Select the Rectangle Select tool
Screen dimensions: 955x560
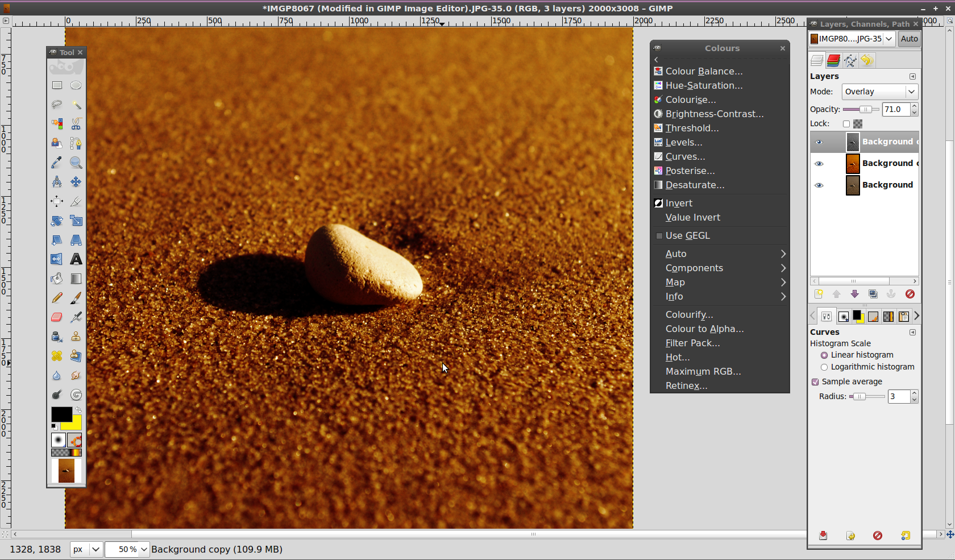click(x=57, y=85)
